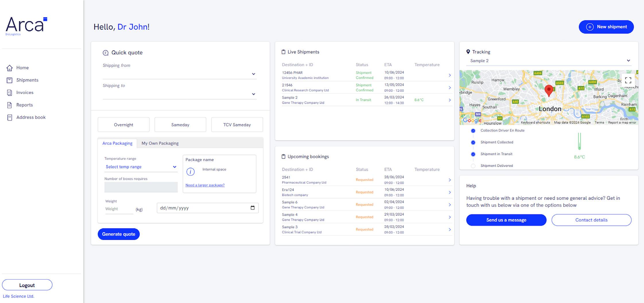This screenshot has width=644, height=303.
Task: Click the Address book icon in sidebar
Action: [9, 118]
